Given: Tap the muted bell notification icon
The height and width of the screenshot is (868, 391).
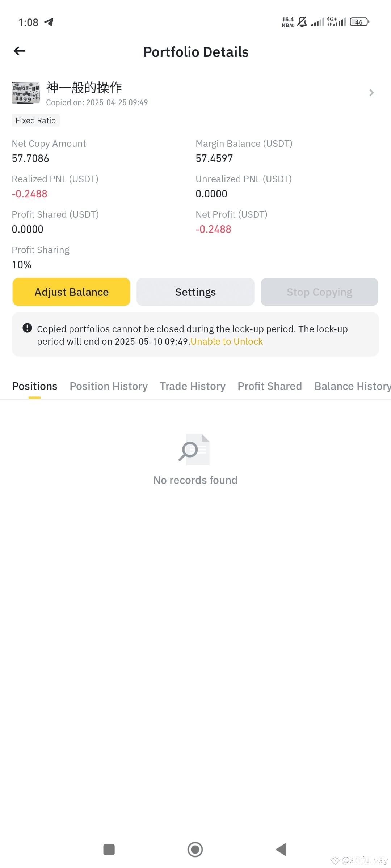Looking at the screenshot, I should pyautogui.click(x=302, y=22).
